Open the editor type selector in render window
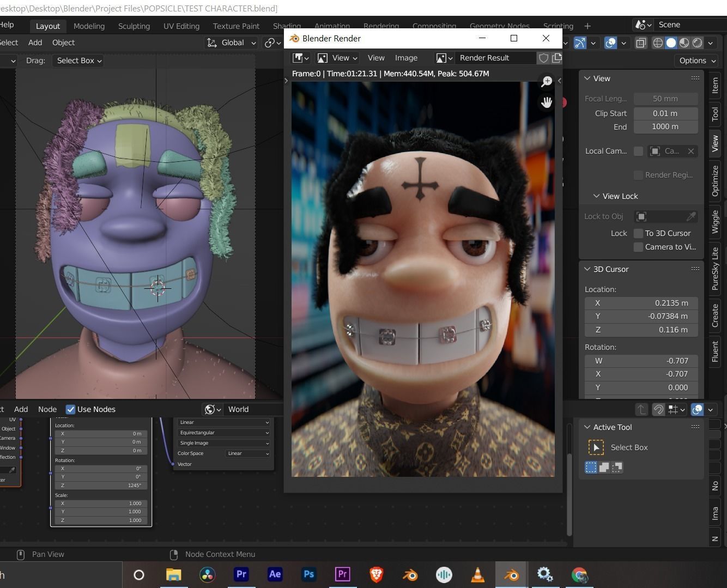The image size is (727, 588). click(301, 58)
